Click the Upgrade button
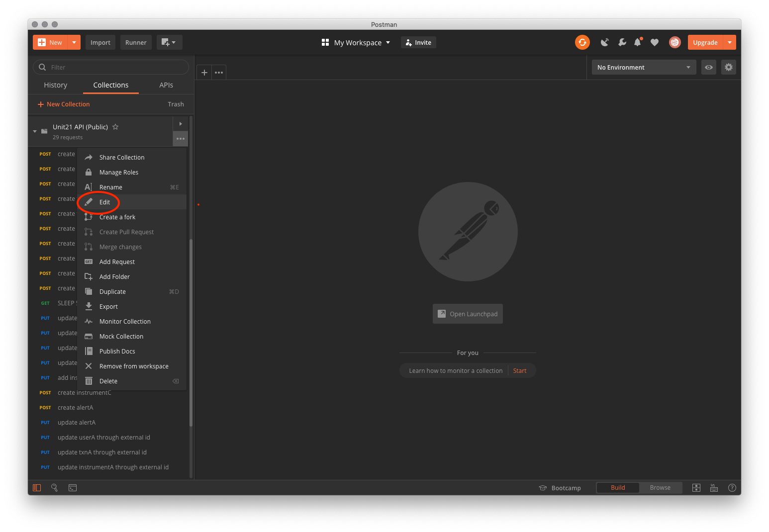 pos(705,42)
